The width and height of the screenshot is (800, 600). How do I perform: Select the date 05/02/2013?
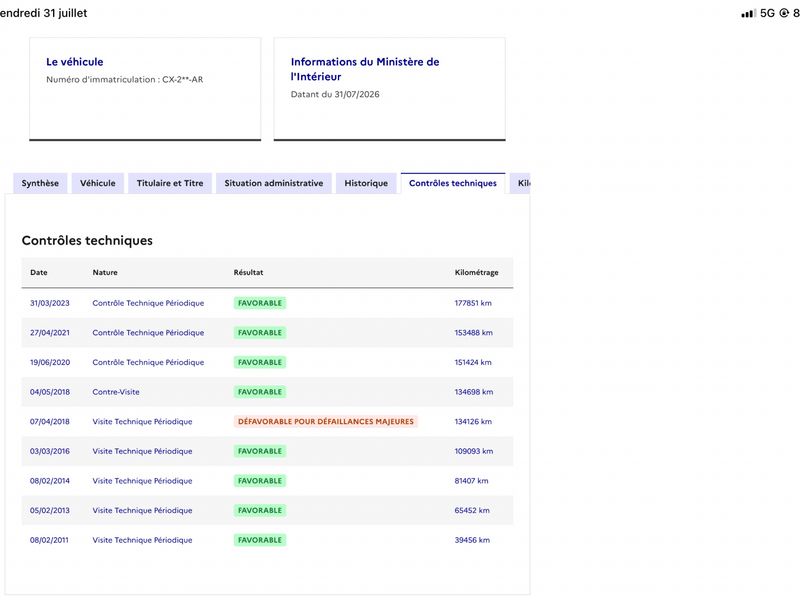tap(49, 510)
